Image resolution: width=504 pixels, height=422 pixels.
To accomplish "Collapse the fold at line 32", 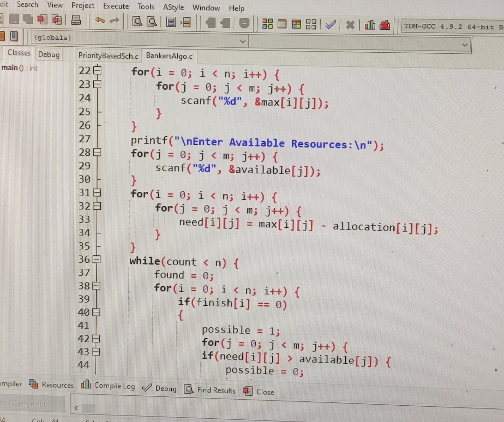I will pos(97,206).
